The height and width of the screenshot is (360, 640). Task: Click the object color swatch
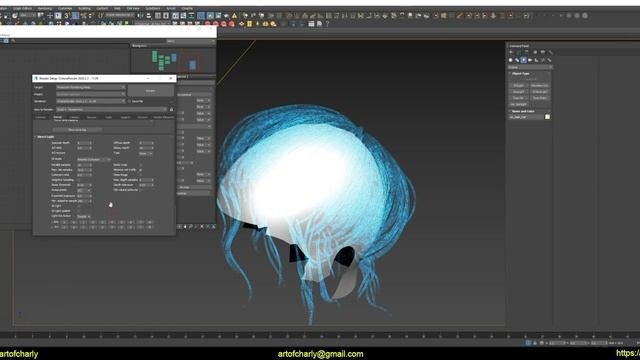(547, 117)
